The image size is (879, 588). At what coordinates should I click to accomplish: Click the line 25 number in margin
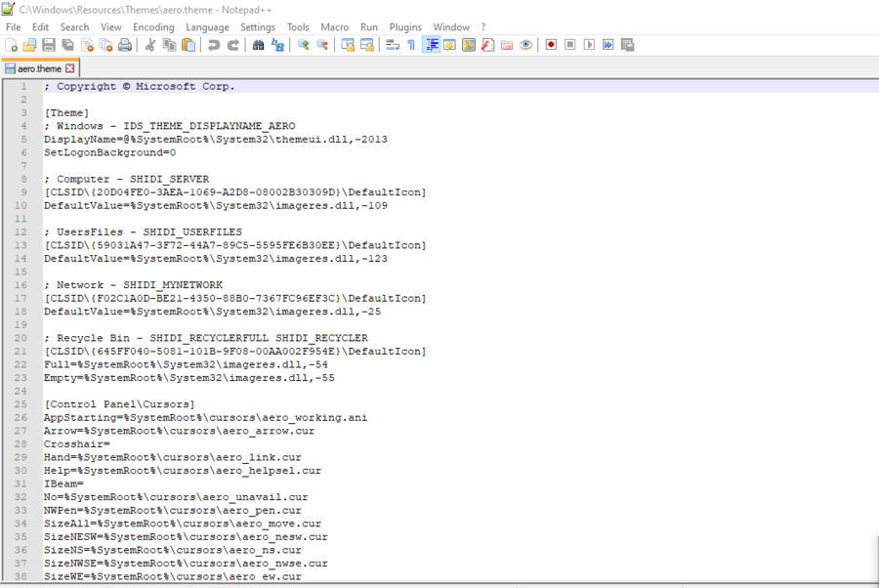21,404
